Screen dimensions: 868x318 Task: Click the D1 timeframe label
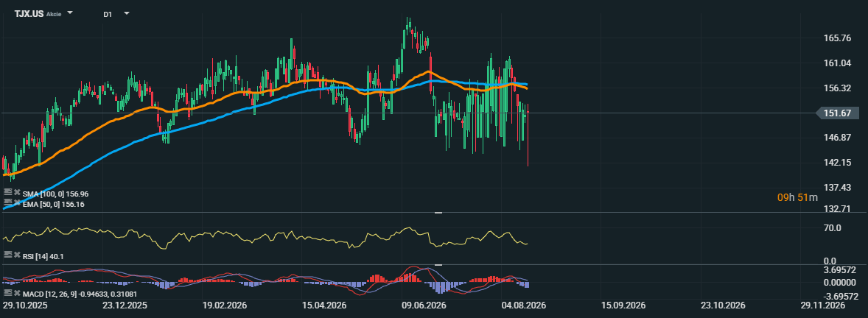pos(108,14)
